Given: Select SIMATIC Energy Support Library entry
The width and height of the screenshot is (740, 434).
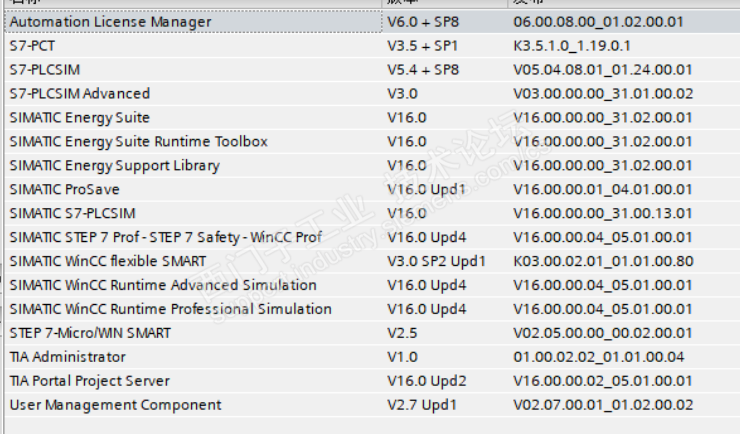Looking at the screenshot, I should tap(114, 165).
